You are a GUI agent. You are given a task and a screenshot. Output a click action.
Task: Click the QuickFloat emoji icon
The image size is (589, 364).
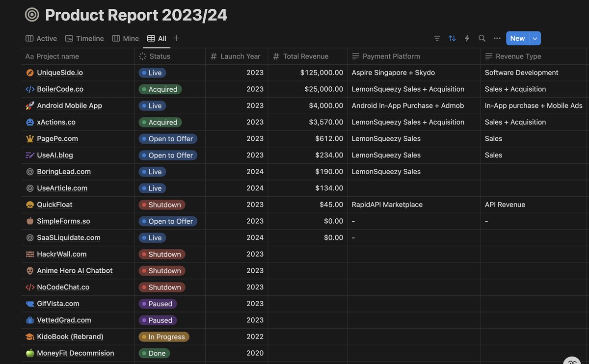(30, 205)
